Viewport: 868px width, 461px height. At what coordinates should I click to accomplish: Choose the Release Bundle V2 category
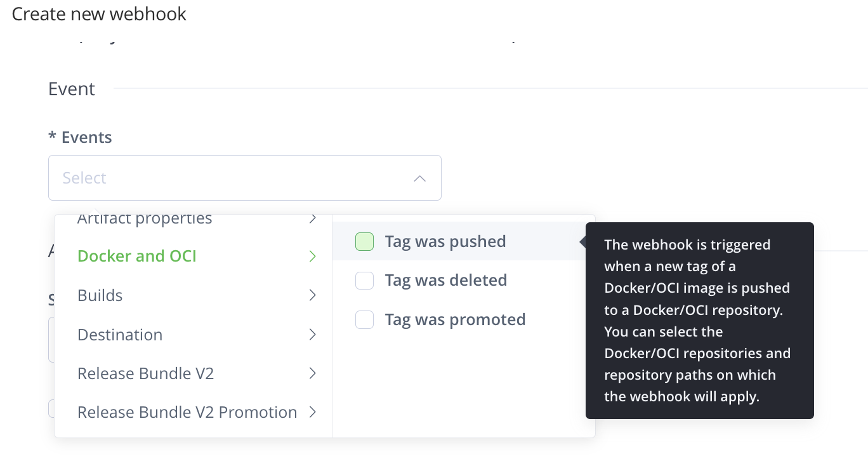(145, 373)
